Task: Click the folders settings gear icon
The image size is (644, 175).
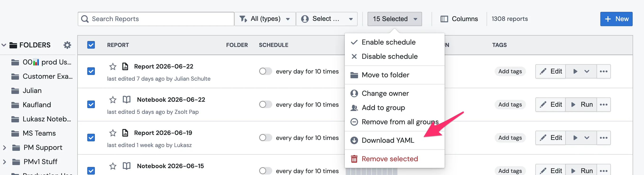Action: (x=67, y=45)
